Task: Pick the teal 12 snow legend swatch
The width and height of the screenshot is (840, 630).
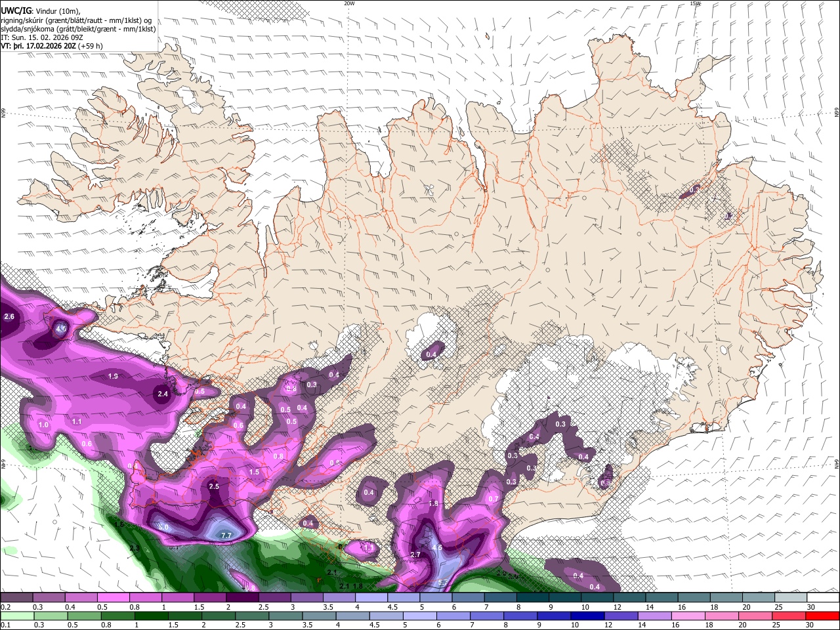Action: 629,598
